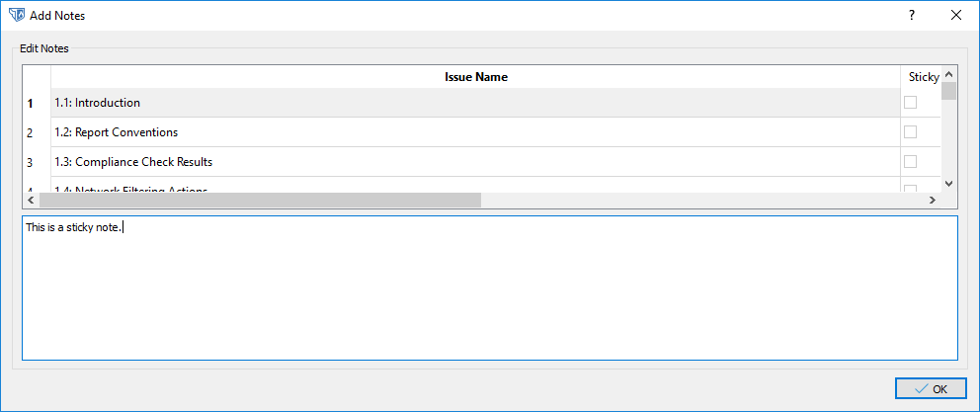Screen dimensions: 980x412
Task: Close the Add Notes dialog
Action: (955, 16)
